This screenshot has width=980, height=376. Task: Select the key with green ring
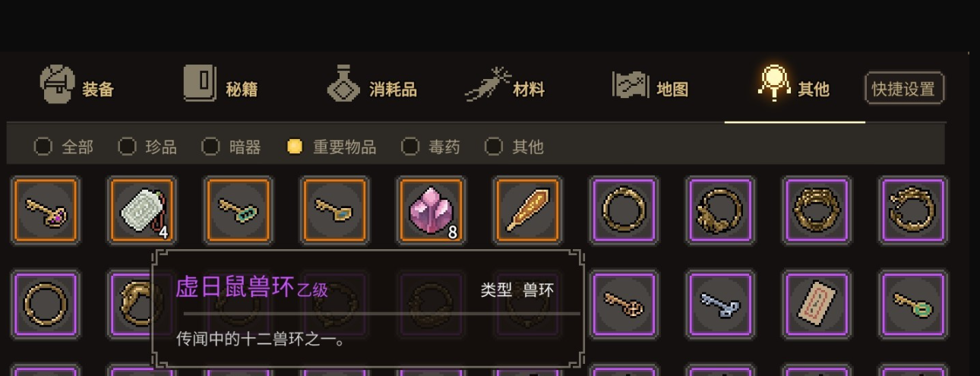[912, 305]
